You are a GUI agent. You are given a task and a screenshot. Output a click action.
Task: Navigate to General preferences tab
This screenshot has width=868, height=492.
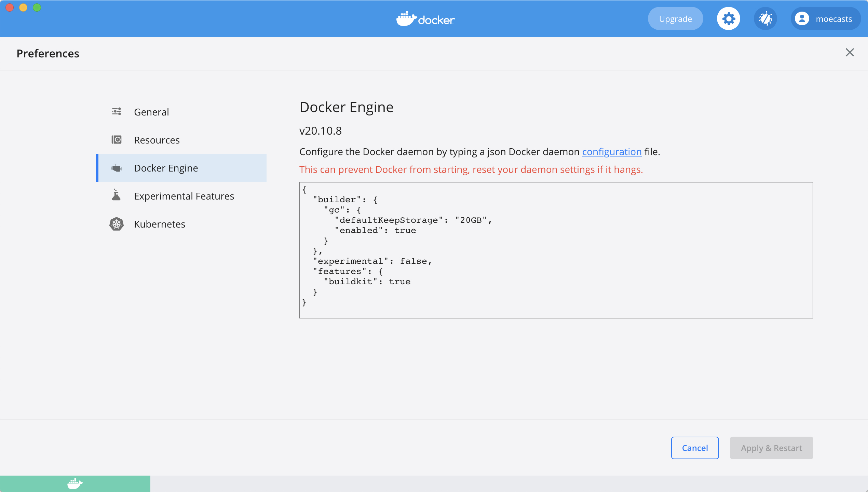[151, 111]
